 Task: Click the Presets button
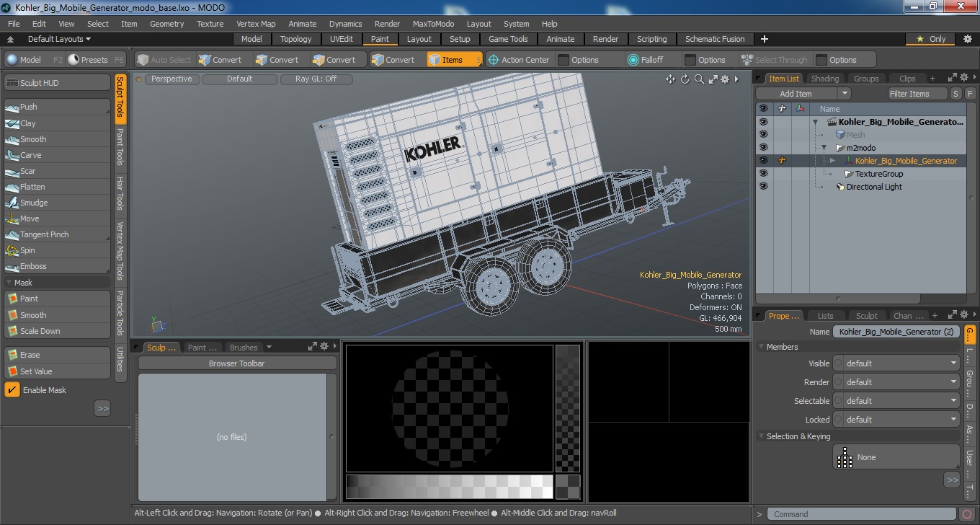(96, 60)
